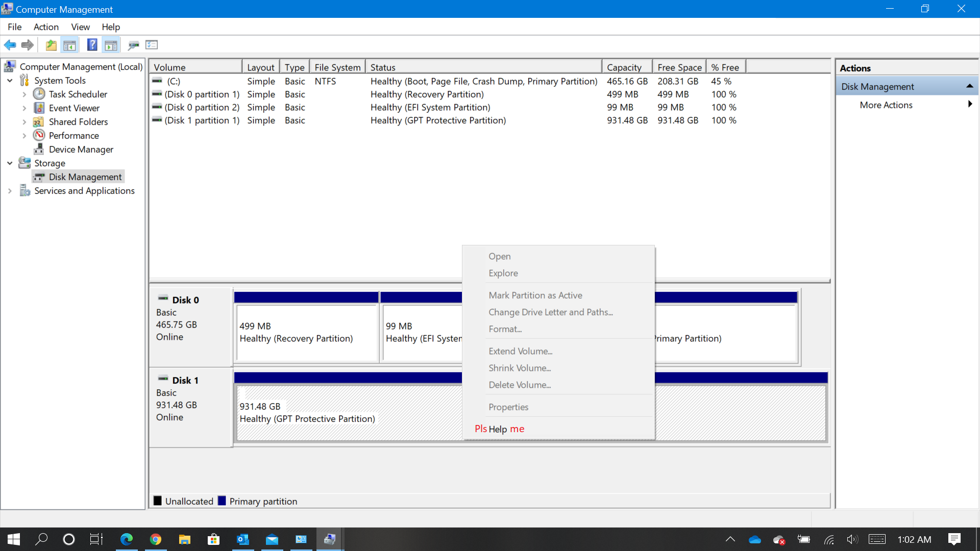
Task: Open the Action menu
Action: point(46,27)
